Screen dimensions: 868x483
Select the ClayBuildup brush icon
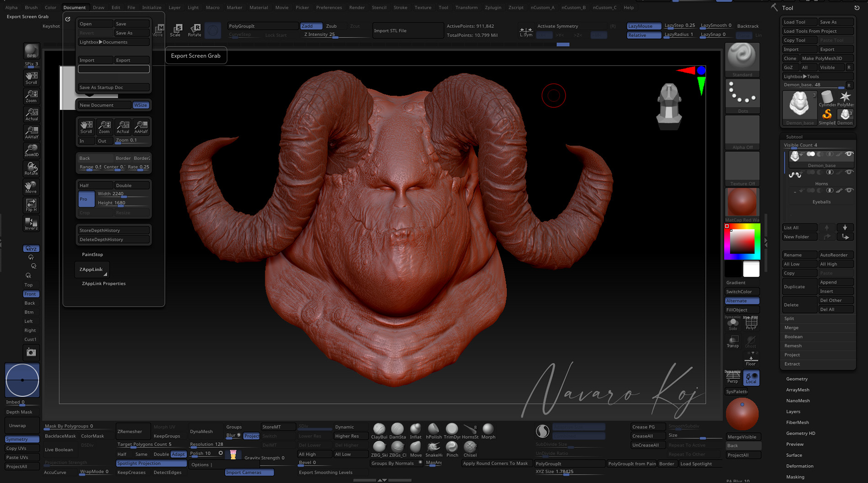pos(379,431)
